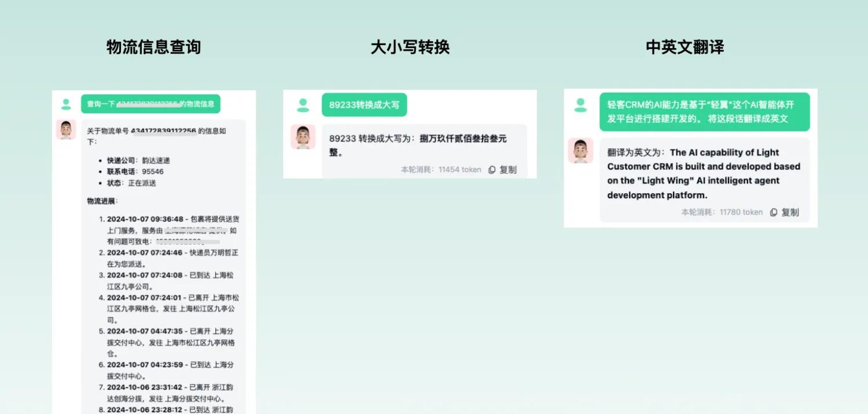Click the heading 中英文翻译

click(685, 47)
